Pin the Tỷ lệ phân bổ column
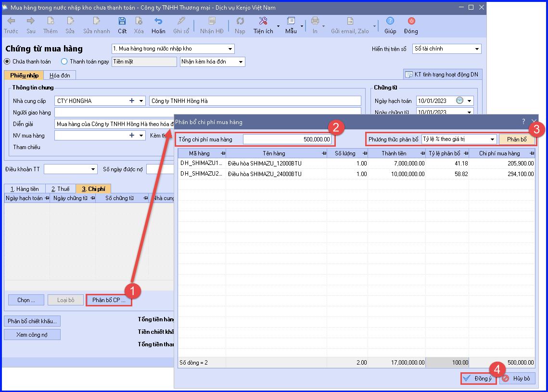This screenshot has height=392, width=548. tap(466, 153)
